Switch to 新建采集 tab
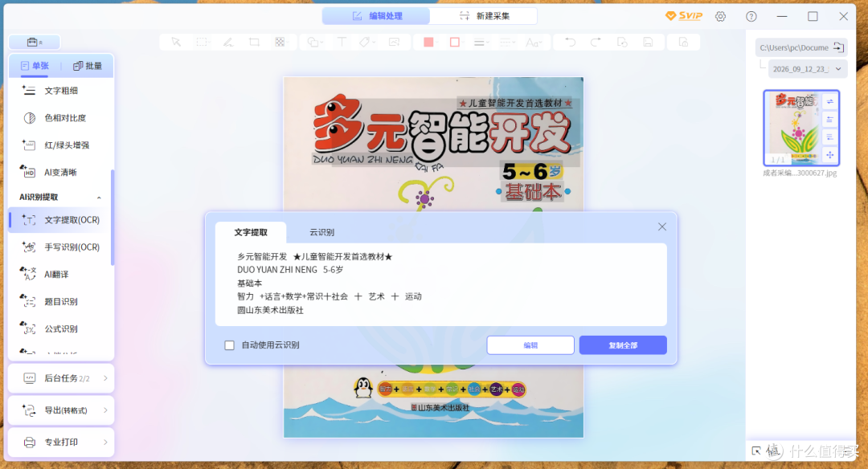The height and width of the screenshot is (469, 868). coord(484,16)
